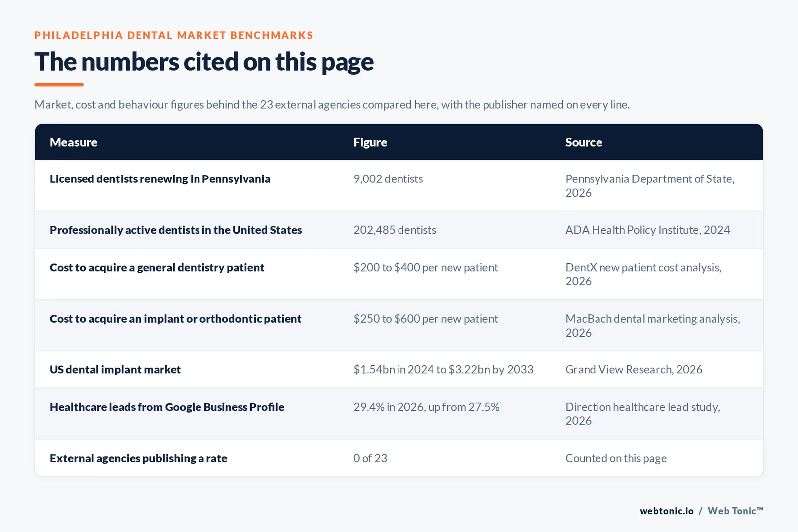Select the Licensed dentists renewing in Pennsylvania row

399,185
